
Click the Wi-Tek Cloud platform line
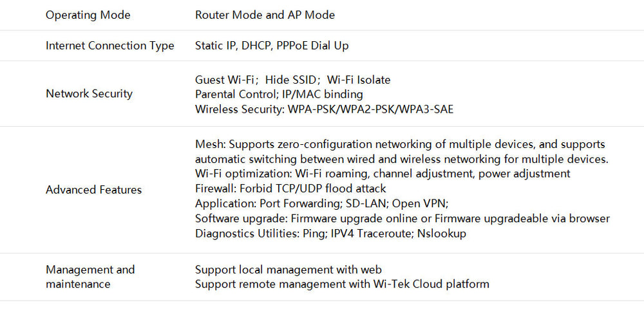pyautogui.click(x=342, y=284)
